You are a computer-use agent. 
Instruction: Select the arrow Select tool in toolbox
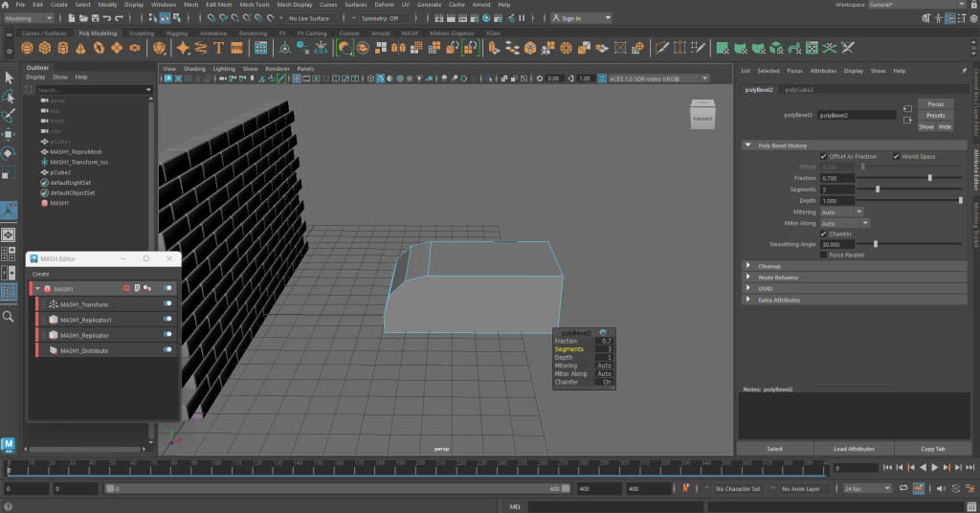coord(9,78)
